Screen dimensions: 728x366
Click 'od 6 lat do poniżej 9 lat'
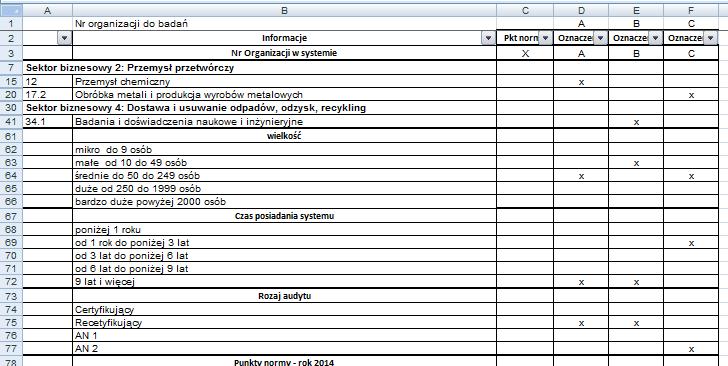(285, 269)
